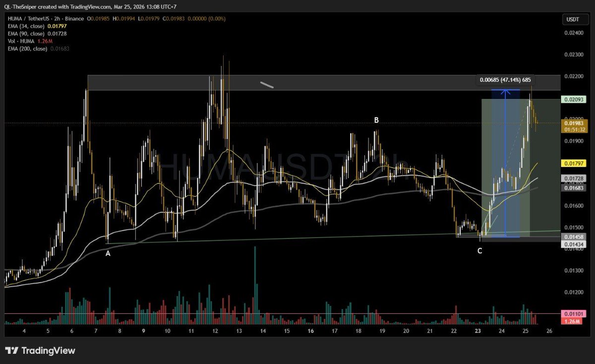Viewport: 595px width, 364px height.
Task: Click the pink 0.01101 price tag
Action: pos(574,314)
